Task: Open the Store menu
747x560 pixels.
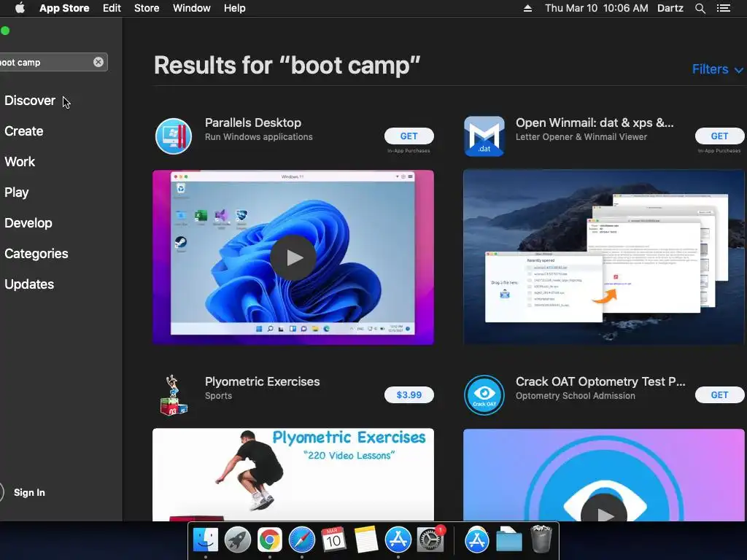Action: [x=147, y=8]
